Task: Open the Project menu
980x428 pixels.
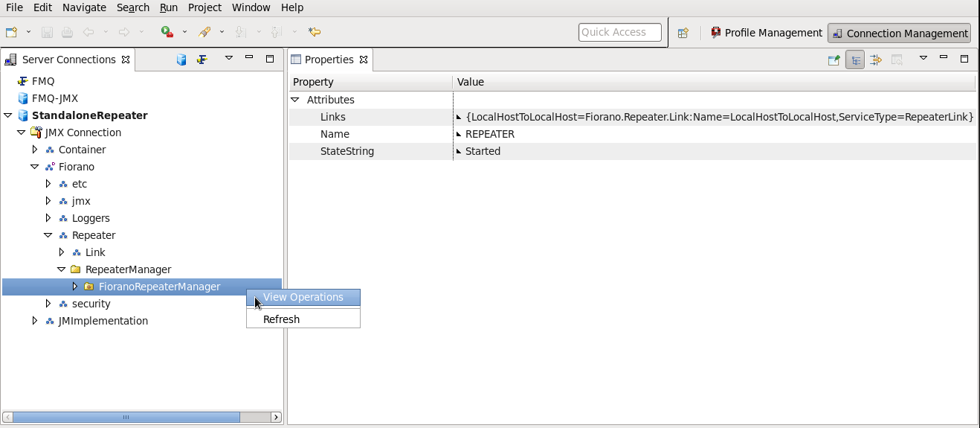Action: coord(204,7)
